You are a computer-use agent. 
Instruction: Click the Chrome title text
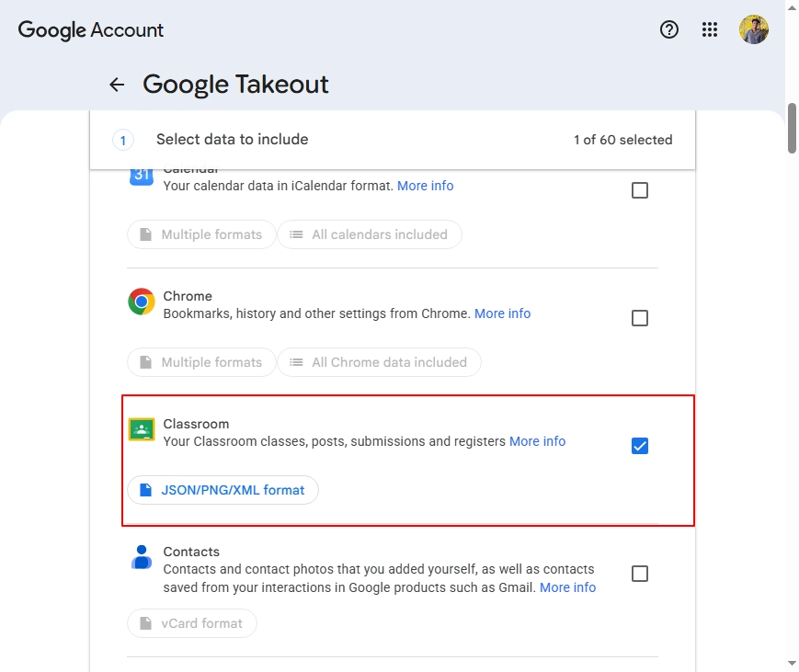point(187,296)
